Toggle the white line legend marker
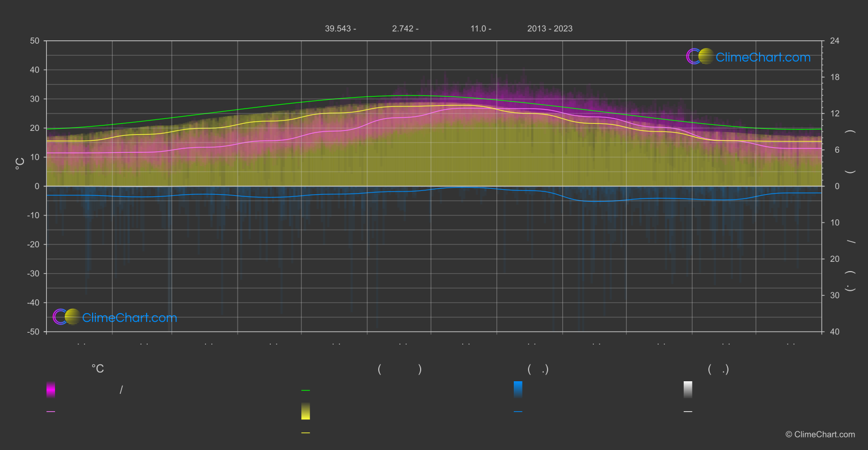 pyautogui.click(x=688, y=412)
